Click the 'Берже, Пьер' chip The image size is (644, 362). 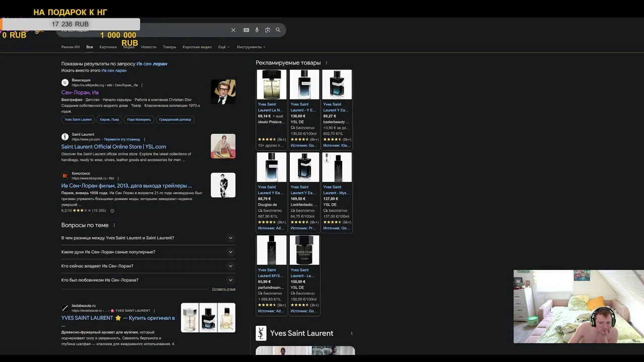[109, 120]
